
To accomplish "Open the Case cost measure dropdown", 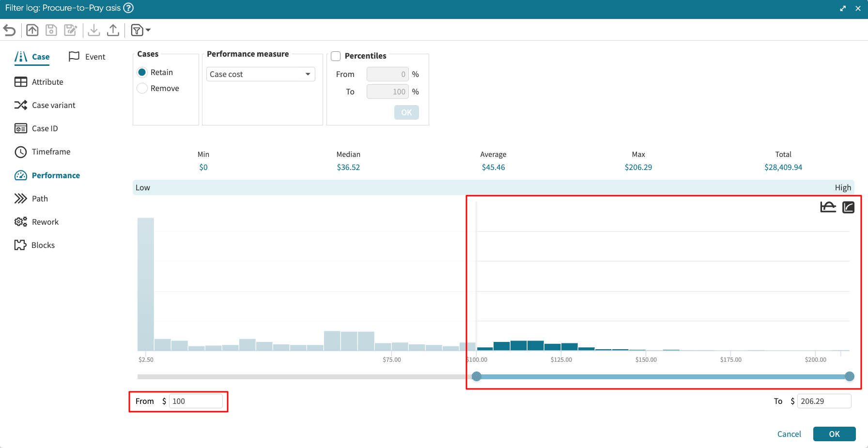I will 261,74.
